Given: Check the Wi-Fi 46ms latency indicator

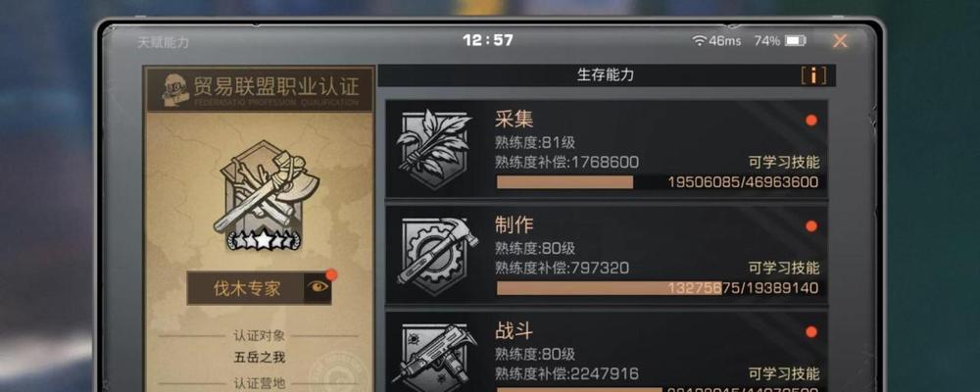Looking at the screenshot, I should [716, 41].
